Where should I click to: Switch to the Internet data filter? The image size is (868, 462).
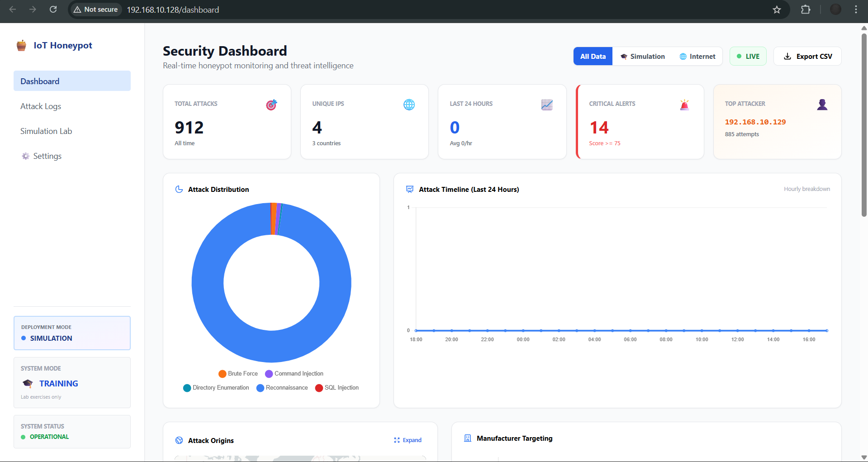[697, 56]
